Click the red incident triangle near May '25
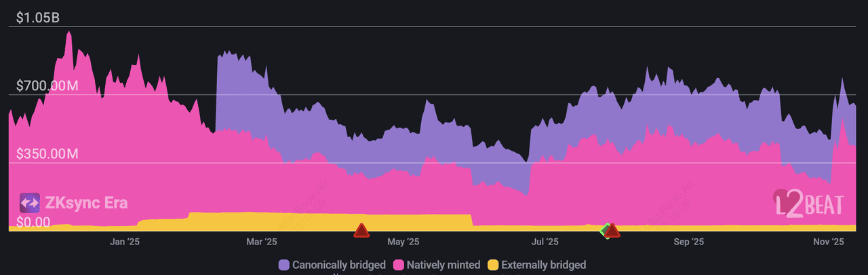 [361, 231]
